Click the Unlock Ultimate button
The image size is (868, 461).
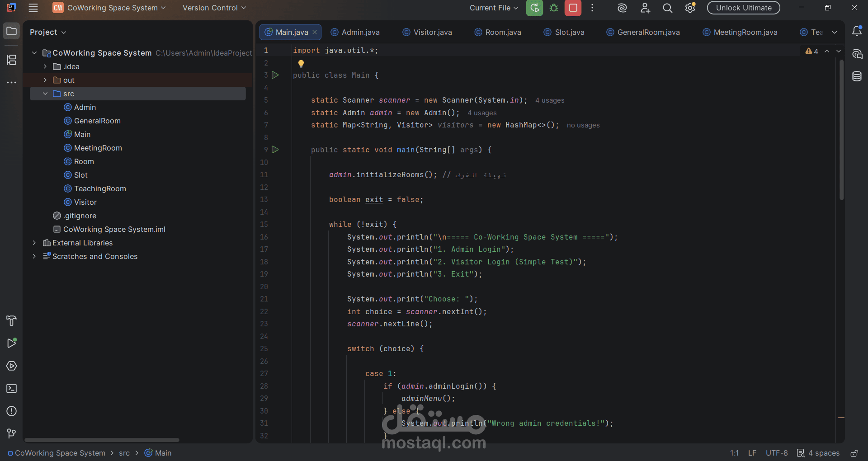tap(744, 8)
